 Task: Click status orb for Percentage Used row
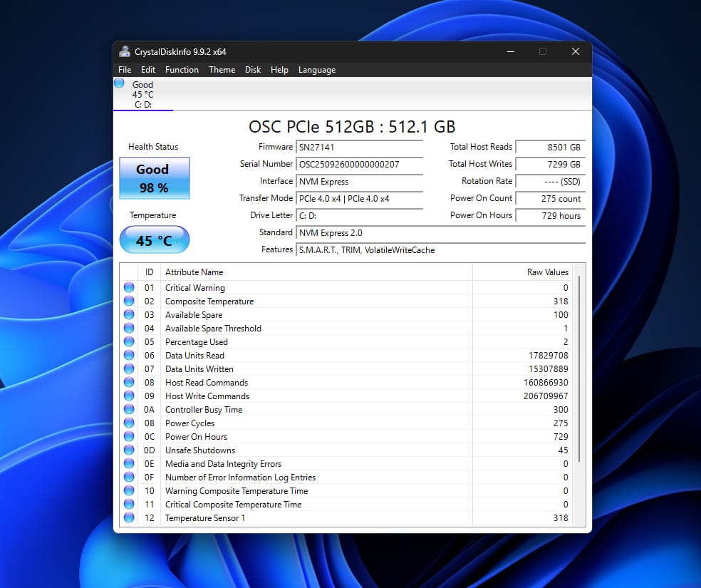(x=129, y=341)
